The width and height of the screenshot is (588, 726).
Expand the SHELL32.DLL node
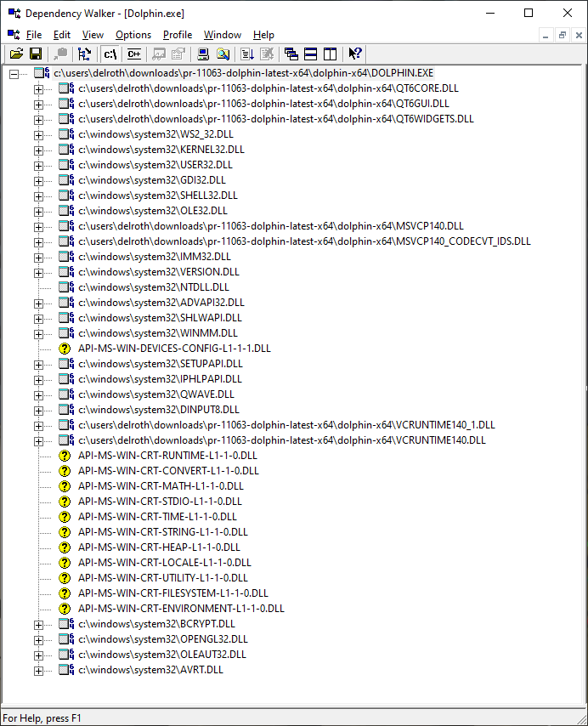[39, 196]
